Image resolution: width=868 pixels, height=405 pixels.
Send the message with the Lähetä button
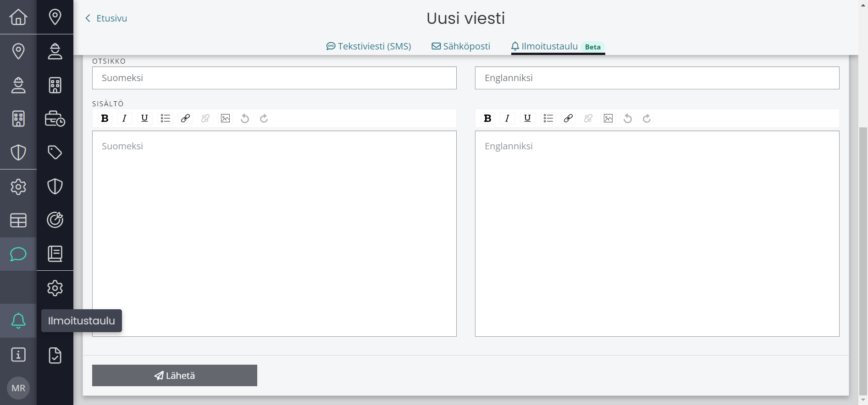point(175,376)
